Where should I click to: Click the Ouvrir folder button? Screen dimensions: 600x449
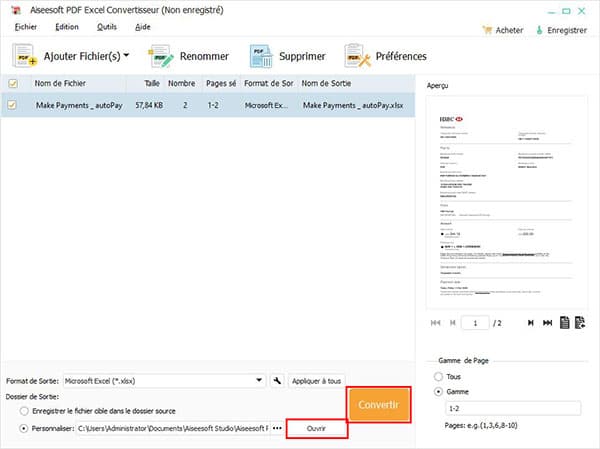click(x=316, y=429)
